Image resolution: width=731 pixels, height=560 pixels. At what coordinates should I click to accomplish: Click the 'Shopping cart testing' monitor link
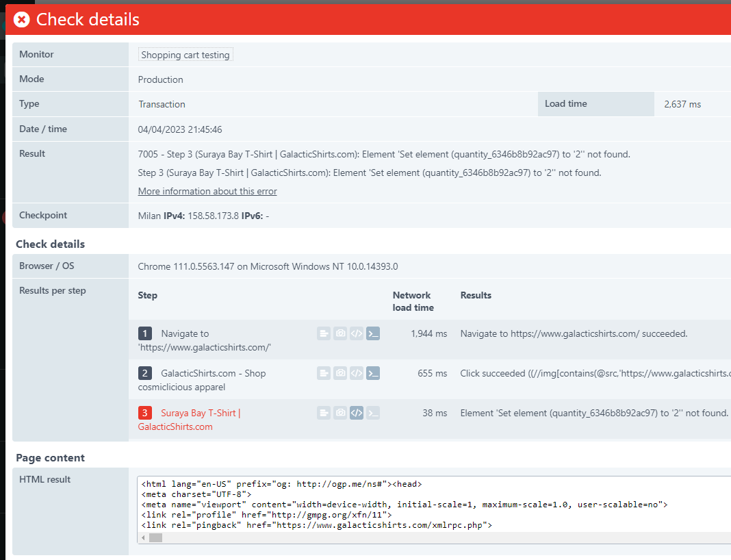point(185,55)
